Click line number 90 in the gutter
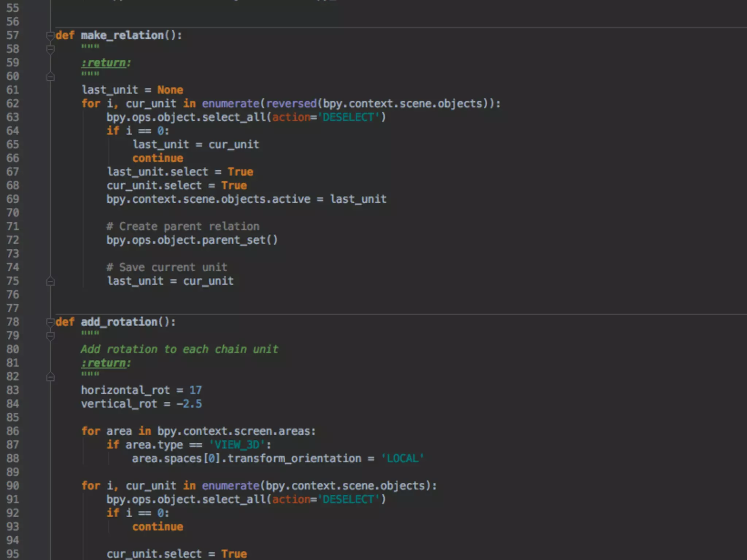This screenshot has height=560, width=747. pos(13,486)
